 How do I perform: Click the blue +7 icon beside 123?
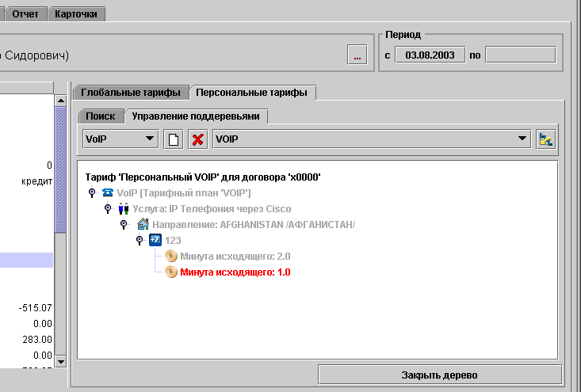[x=155, y=240]
